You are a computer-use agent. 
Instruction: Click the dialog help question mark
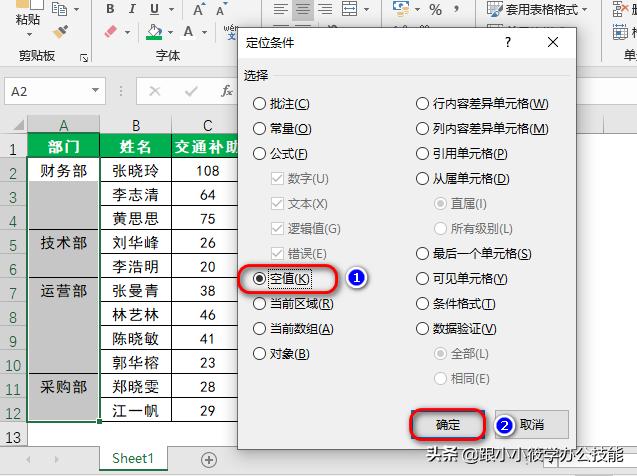point(508,42)
